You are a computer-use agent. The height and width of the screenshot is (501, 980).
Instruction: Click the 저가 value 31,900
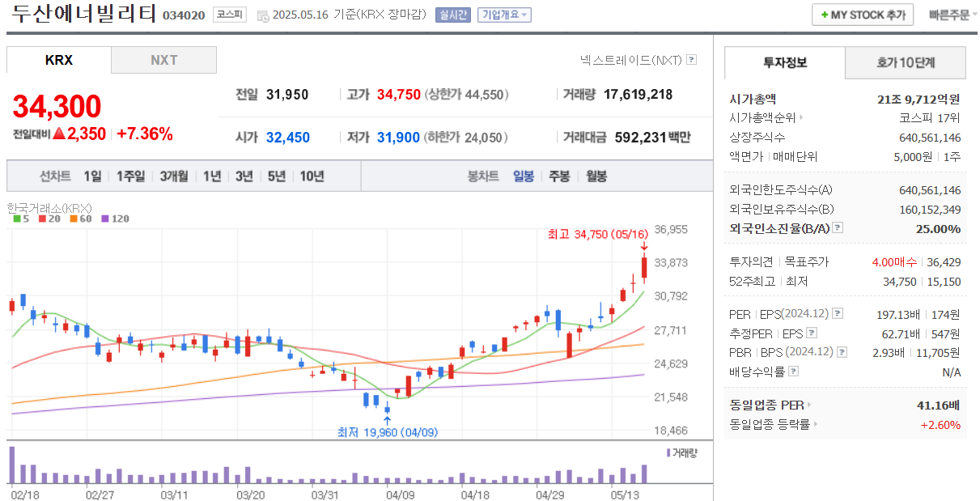click(399, 138)
